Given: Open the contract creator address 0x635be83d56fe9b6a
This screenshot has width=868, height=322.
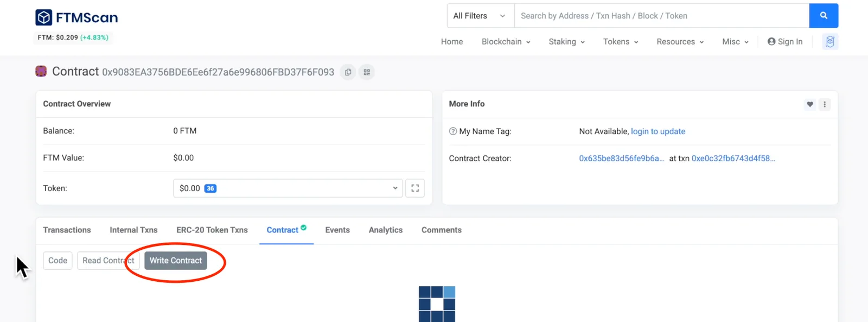Looking at the screenshot, I should tap(622, 159).
